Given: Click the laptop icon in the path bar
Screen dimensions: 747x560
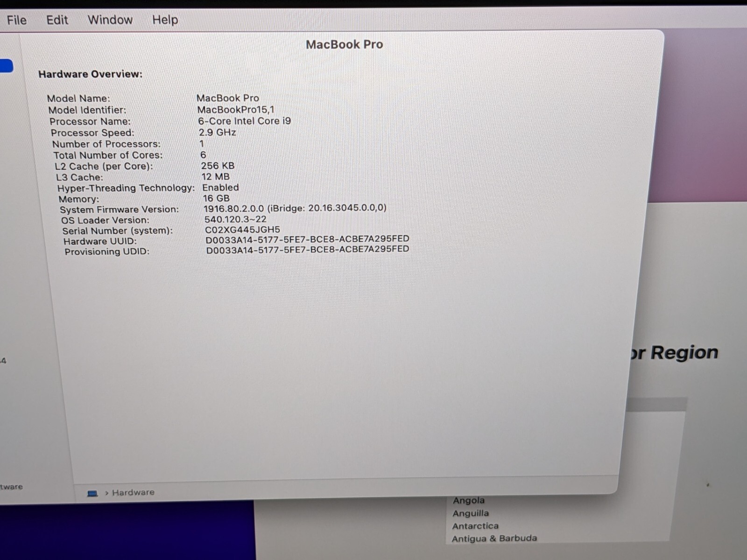Looking at the screenshot, I should 92,493.
